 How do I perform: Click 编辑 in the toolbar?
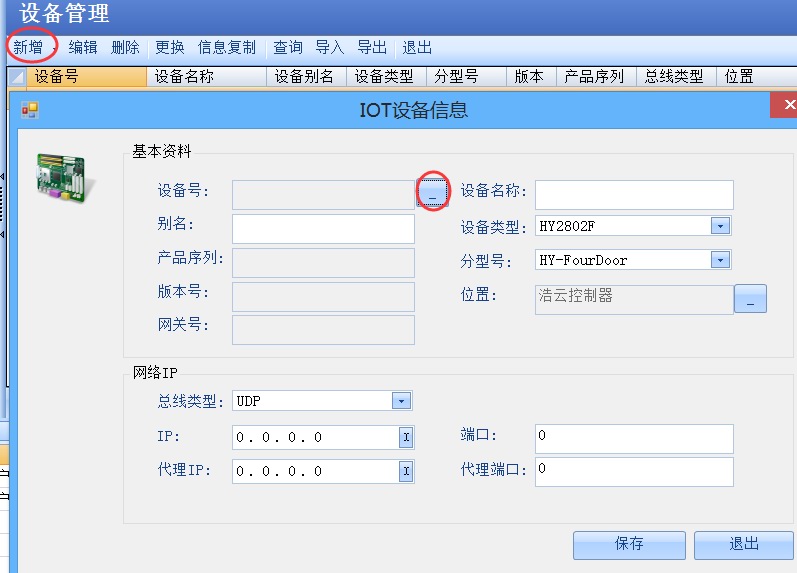pyautogui.click(x=83, y=47)
